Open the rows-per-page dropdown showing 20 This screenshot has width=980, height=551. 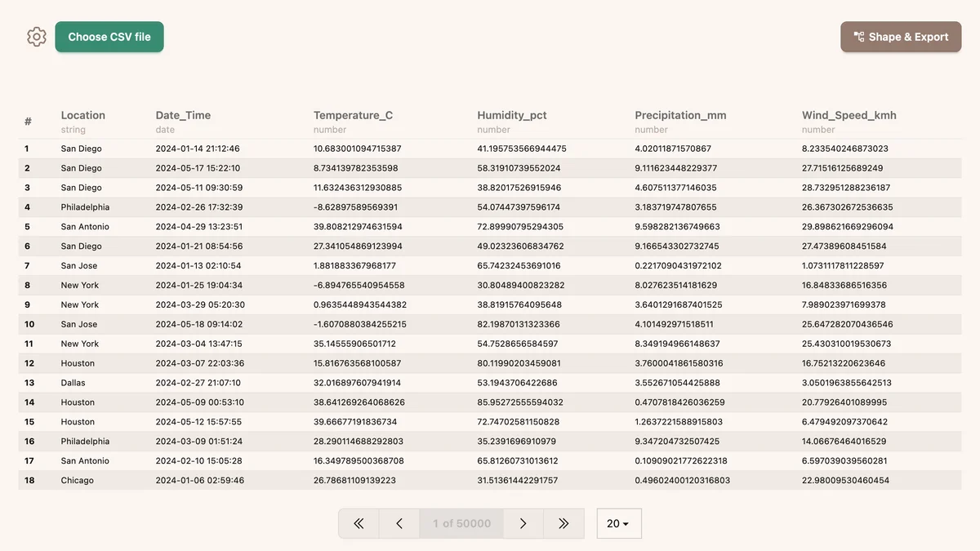tap(618, 523)
